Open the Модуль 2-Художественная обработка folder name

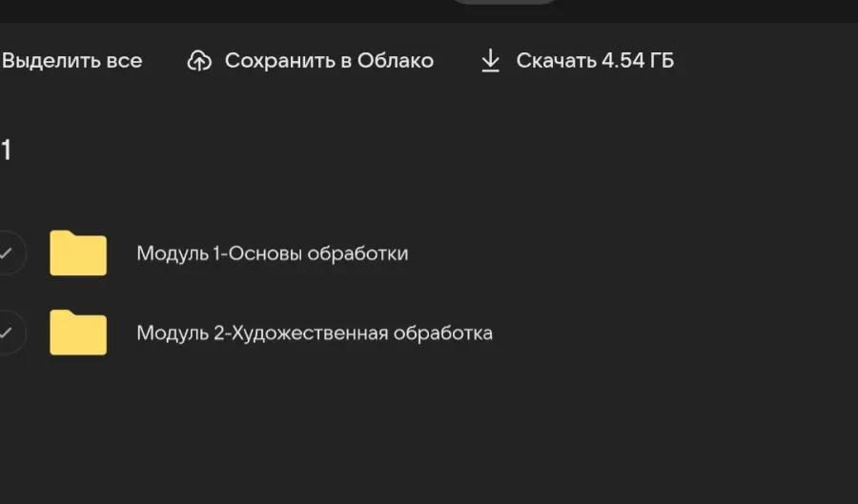(314, 333)
